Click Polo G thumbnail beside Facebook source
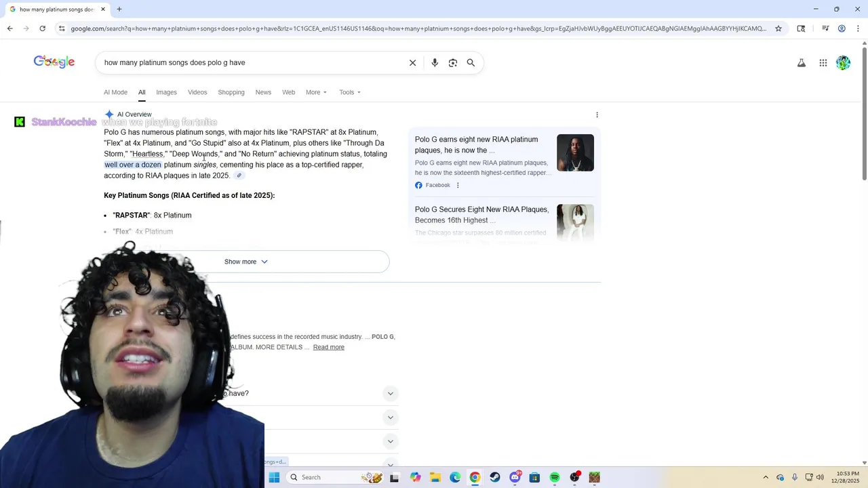Viewport: 868px width, 488px height. coord(575,152)
